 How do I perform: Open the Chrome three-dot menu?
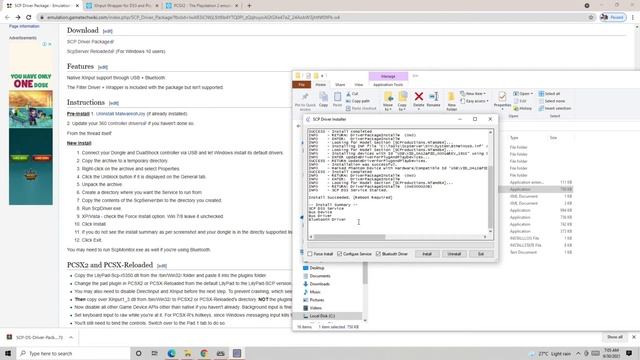coord(633,18)
